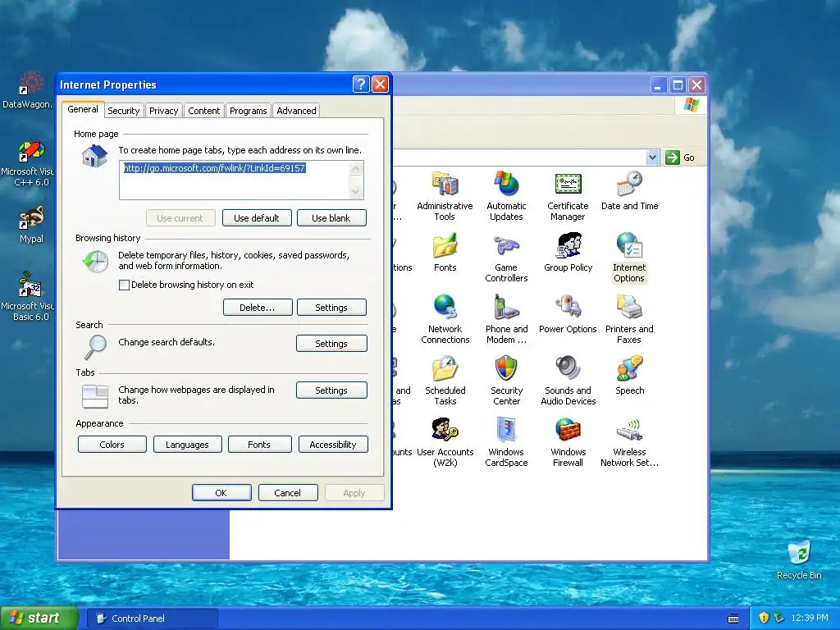Click Use default home page button
Screen dimensions: 840x630
[x=257, y=218]
